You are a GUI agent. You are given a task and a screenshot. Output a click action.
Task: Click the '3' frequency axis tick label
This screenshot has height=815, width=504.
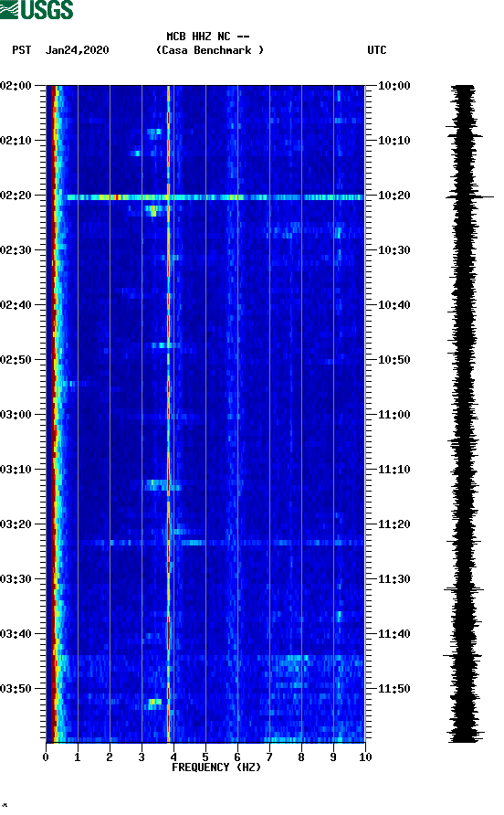pos(142,757)
